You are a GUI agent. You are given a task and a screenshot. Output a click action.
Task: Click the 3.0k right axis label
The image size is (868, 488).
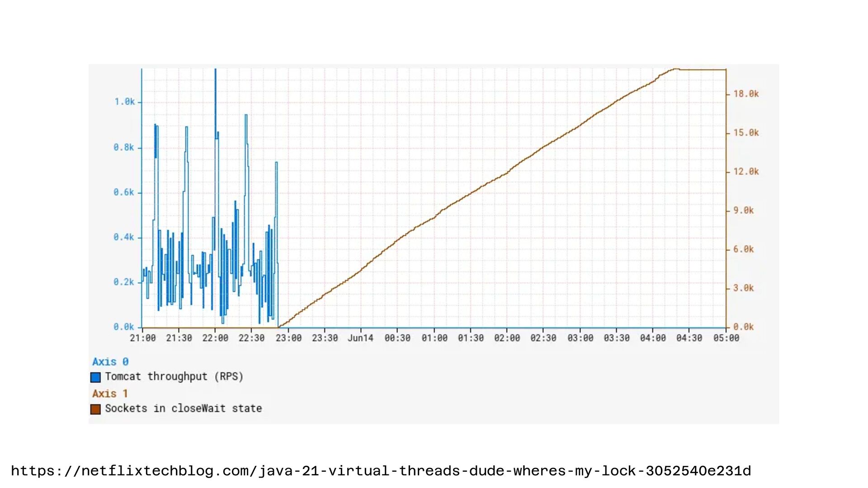click(x=743, y=288)
